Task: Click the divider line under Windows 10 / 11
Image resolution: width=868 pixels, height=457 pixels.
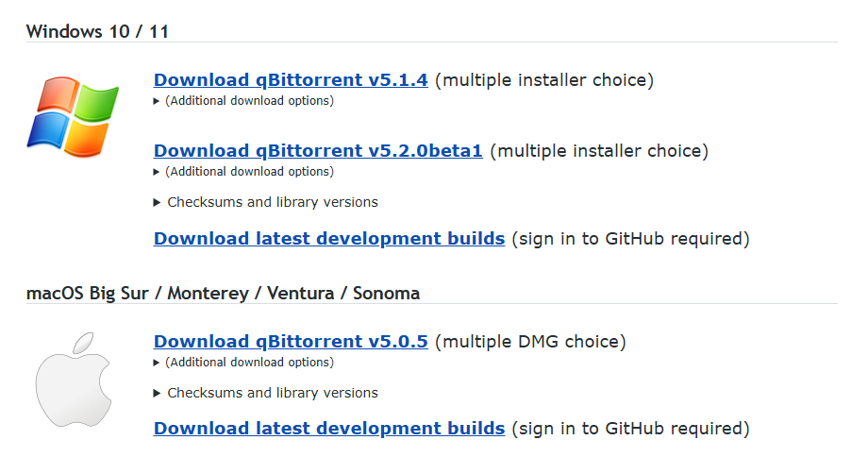Action: tap(432, 42)
